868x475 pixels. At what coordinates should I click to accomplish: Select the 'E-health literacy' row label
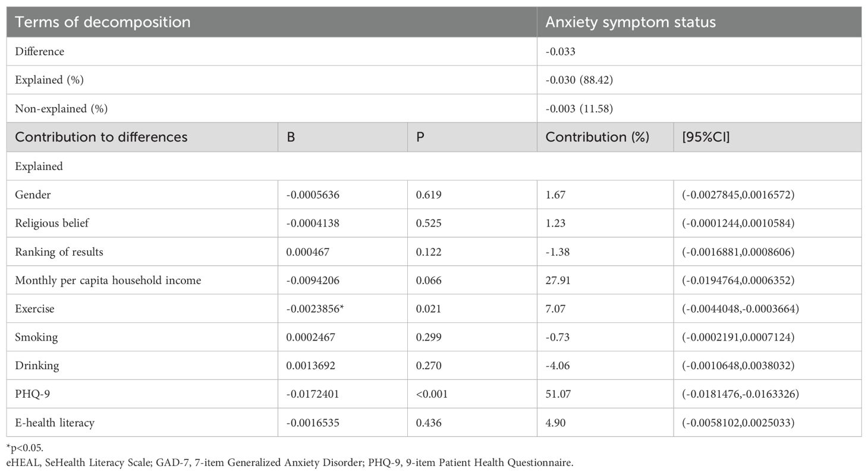[x=55, y=423]
